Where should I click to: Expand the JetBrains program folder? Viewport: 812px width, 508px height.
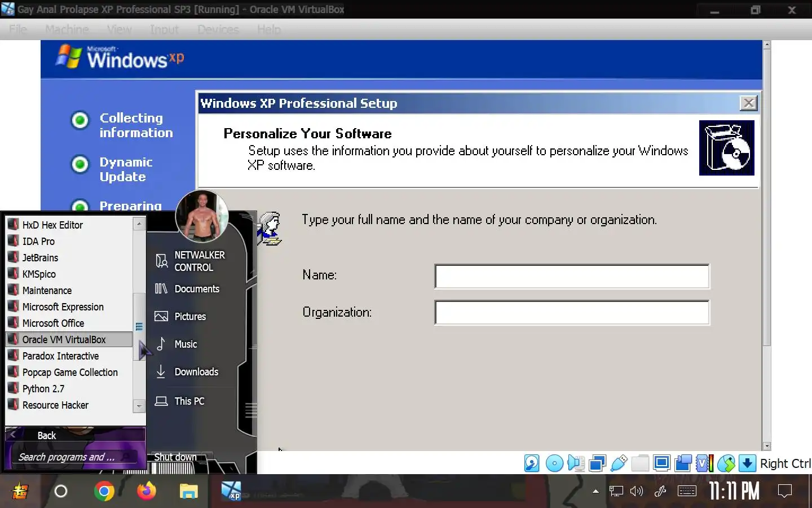69,257
